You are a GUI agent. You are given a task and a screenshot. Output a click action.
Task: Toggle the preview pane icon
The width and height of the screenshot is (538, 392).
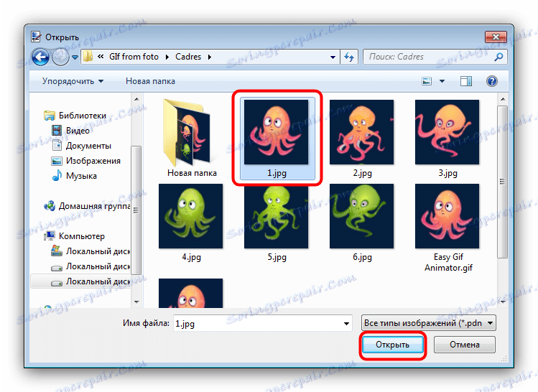(466, 81)
